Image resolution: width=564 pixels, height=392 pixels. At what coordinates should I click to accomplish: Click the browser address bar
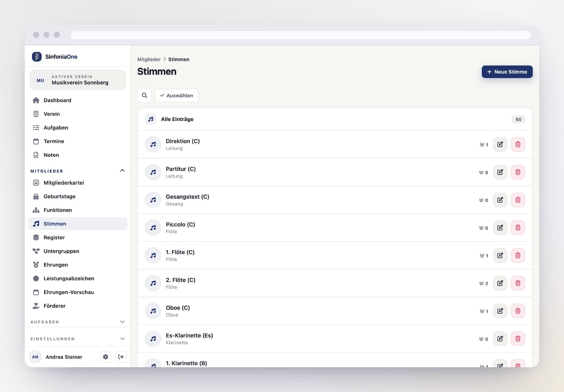tap(301, 35)
